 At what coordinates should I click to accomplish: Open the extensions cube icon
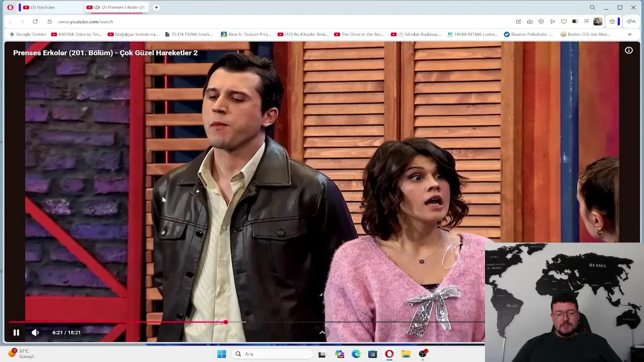(x=612, y=22)
